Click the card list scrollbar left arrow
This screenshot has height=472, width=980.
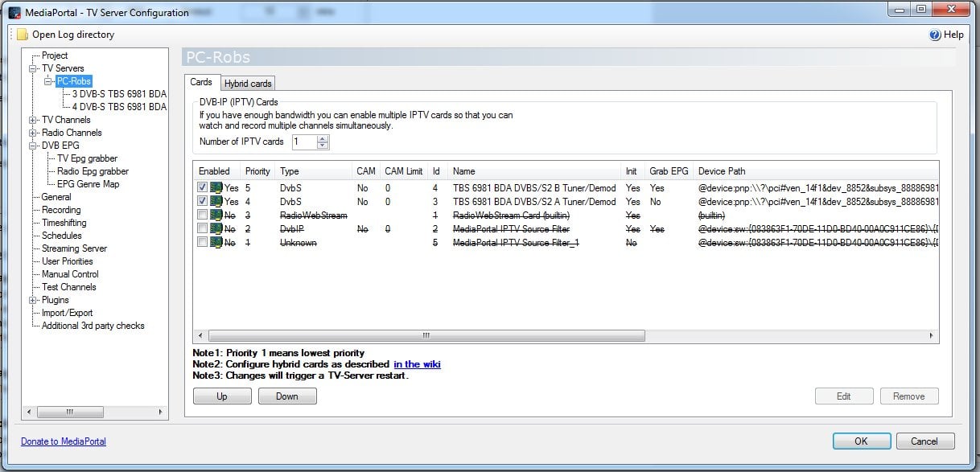coord(201,336)
